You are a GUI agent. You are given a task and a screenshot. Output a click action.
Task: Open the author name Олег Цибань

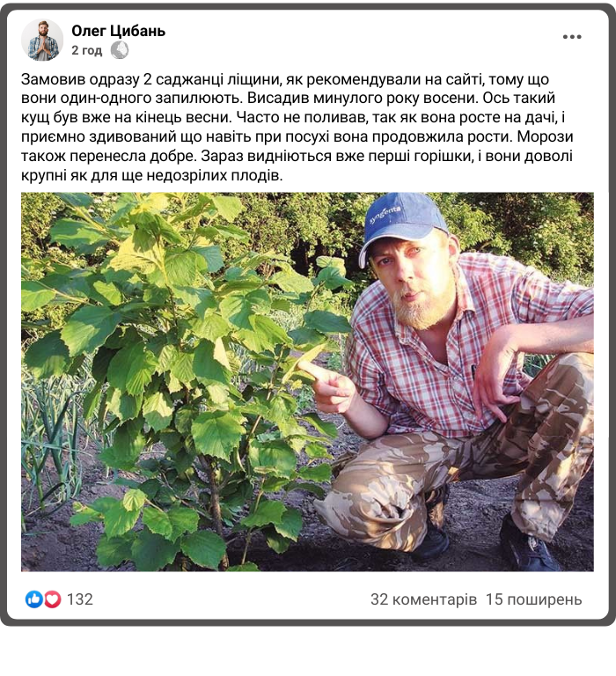118,31
